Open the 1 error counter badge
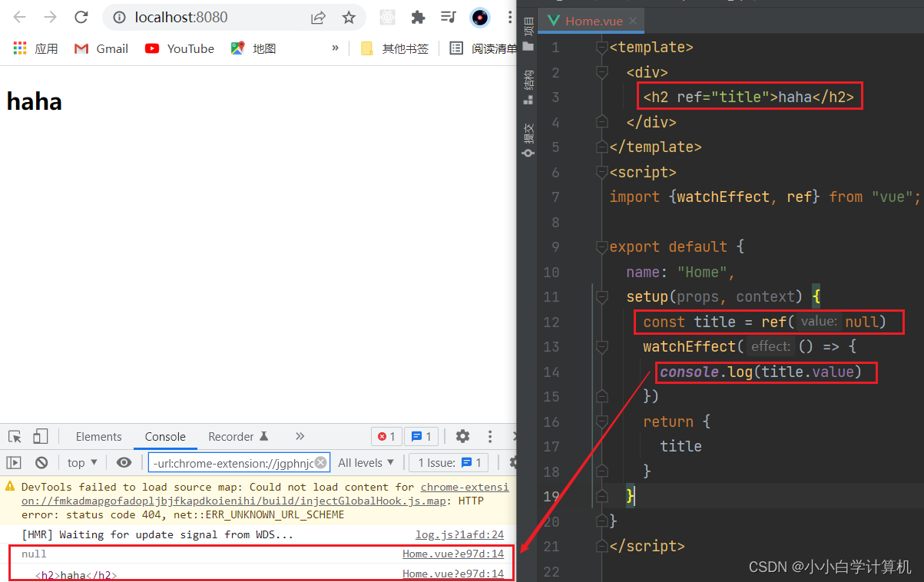The width and height of the screenshot is (924, 582). (x=386, y=436)
